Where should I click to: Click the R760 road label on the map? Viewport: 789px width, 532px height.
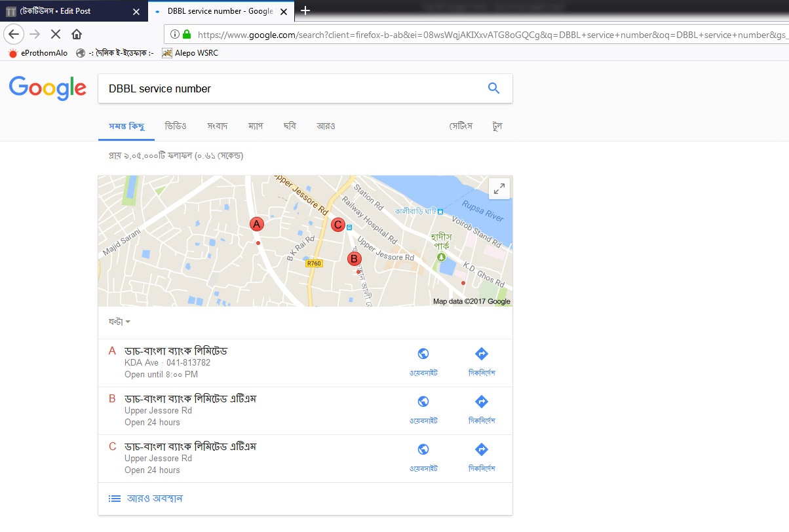315,263
